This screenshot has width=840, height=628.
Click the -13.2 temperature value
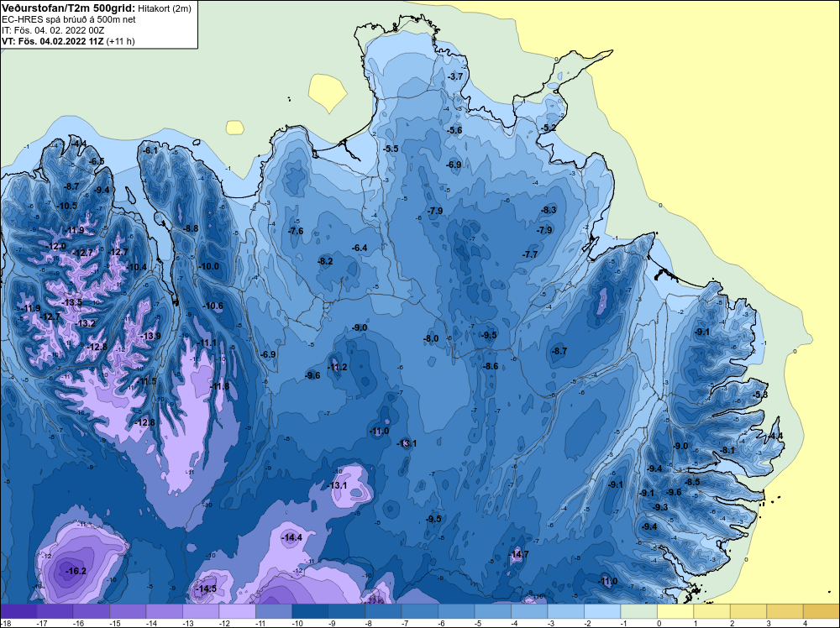point(85,323)
